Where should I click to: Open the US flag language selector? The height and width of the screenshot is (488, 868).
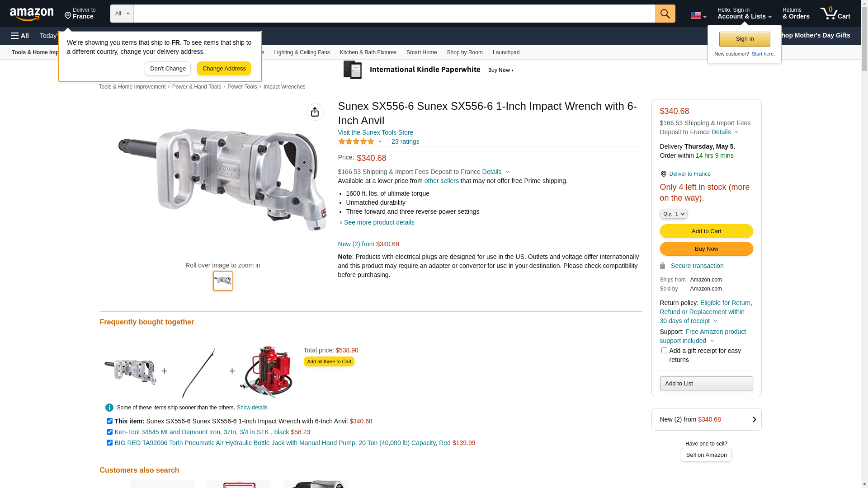pos(698,15)
